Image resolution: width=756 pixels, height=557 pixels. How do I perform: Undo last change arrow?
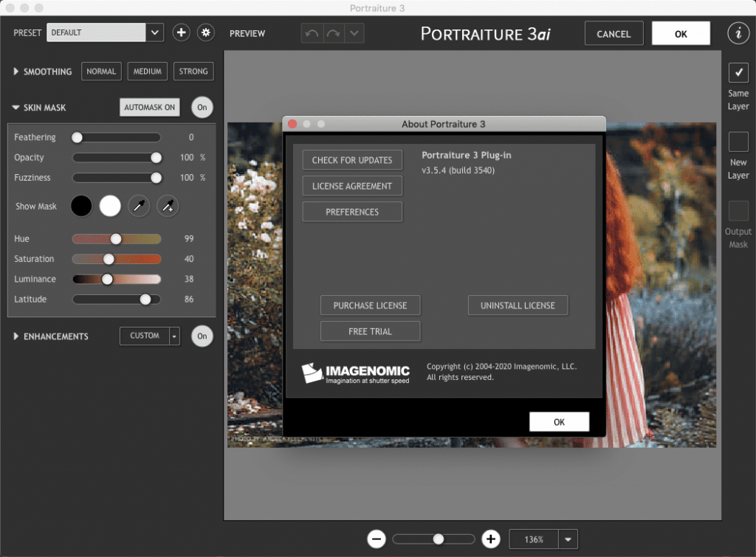click(312, 33)
